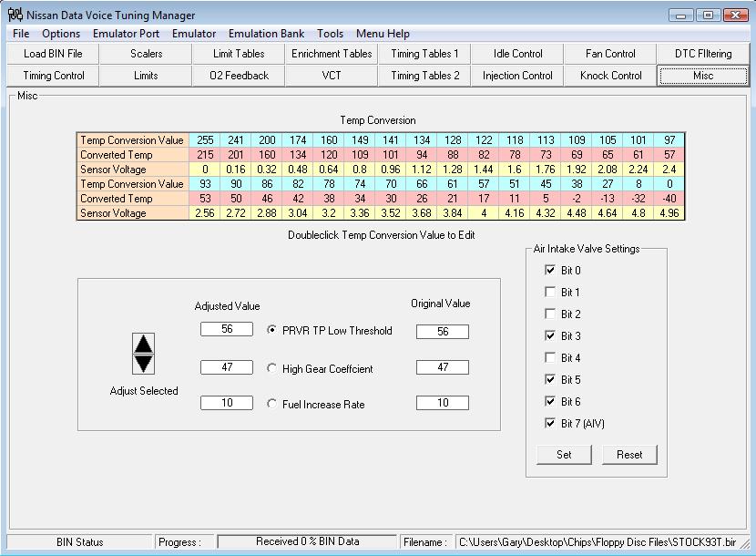Click the Fuel Increase Rate original value field
Viewport: 756px width, 556px height.
point(442,403)
